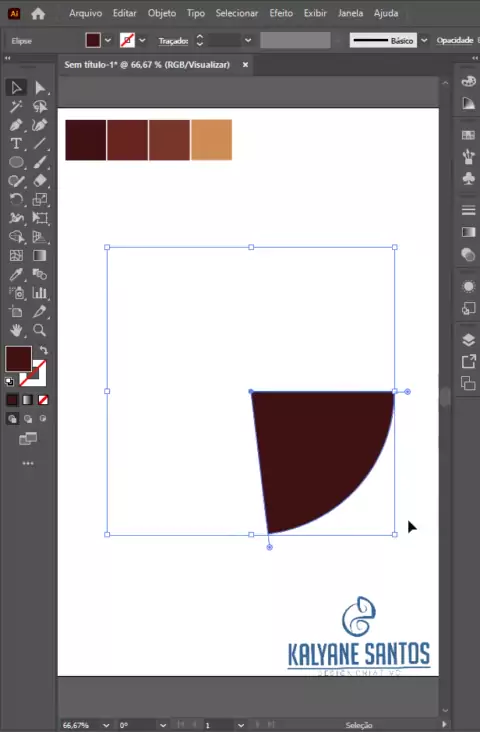Select the Zoom tool

(40, 331)
